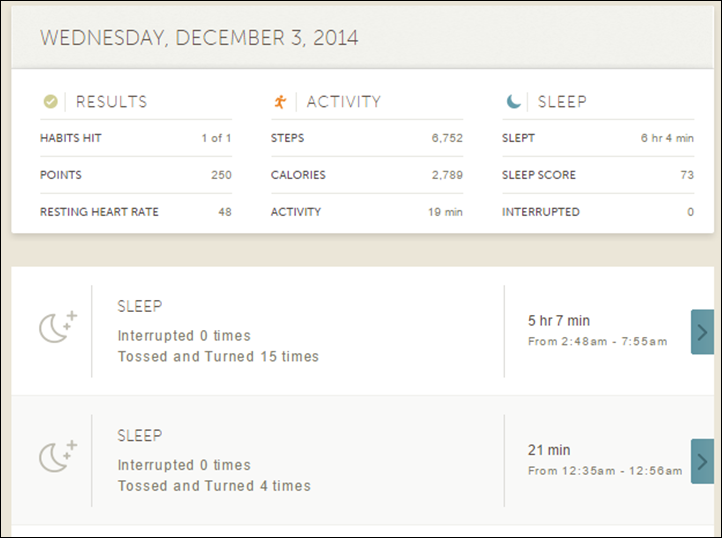
Task: Expand the 21 min sleep entry arrow
Action: pyautogui.click(x=702, y=461)
